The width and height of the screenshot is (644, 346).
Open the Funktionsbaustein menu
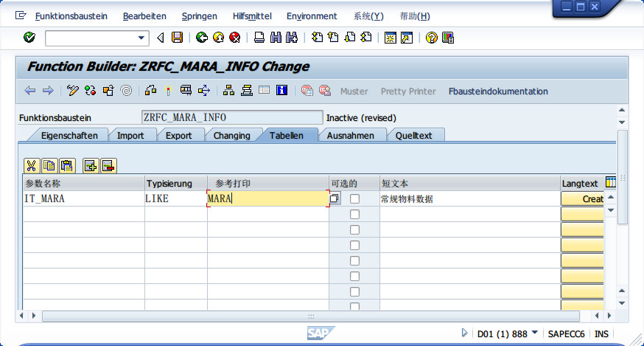[71, 16]
